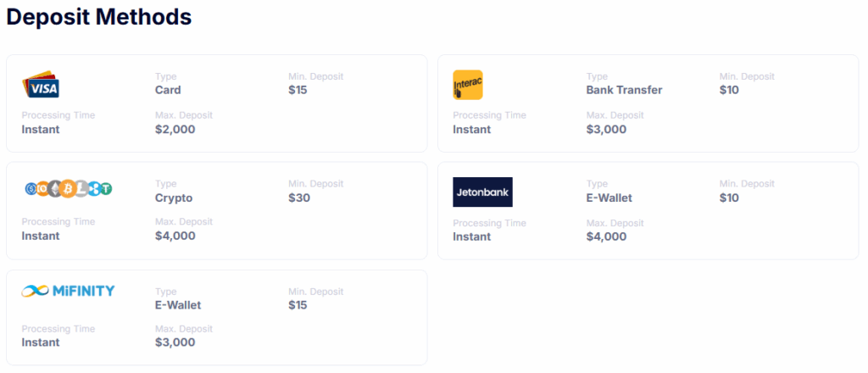Click the MiFinity infinity symbol
Viewport: 868px width, 373px height.
click(x=36, y=291)
